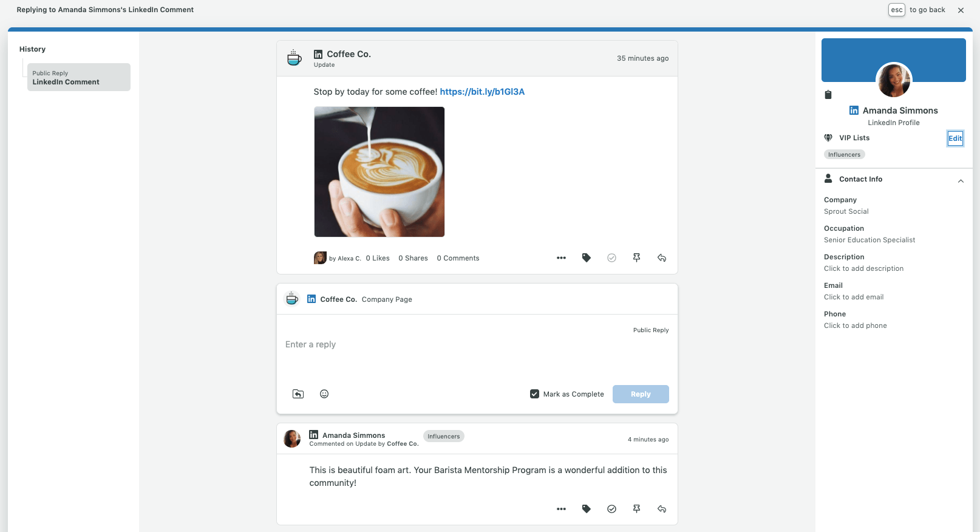
Task: Click the 35 minutes ago timestamp
Action: [x=643, y=58]
